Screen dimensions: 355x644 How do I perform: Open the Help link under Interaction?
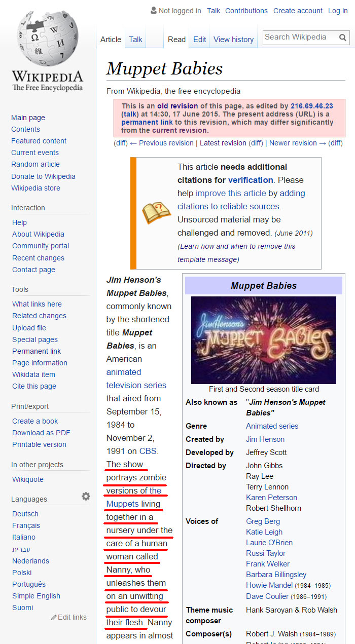19,222
